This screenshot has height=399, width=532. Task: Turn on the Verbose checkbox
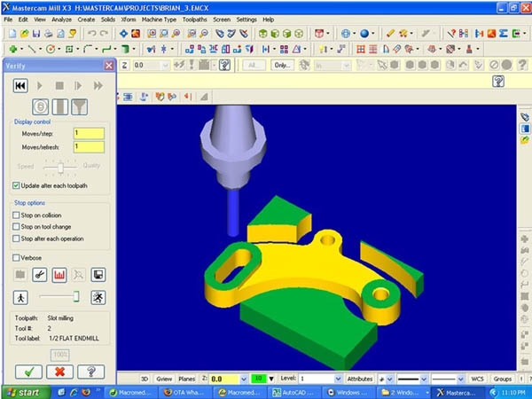coord(16,258)
